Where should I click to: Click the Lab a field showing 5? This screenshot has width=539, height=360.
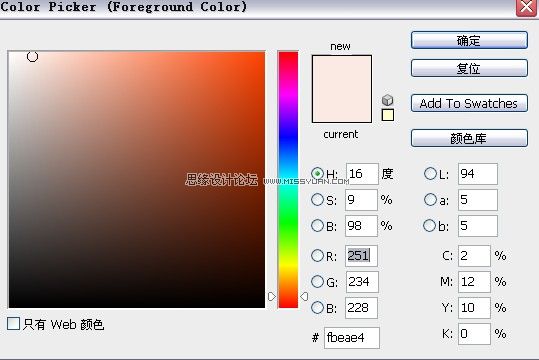click(x=477, y=200)
